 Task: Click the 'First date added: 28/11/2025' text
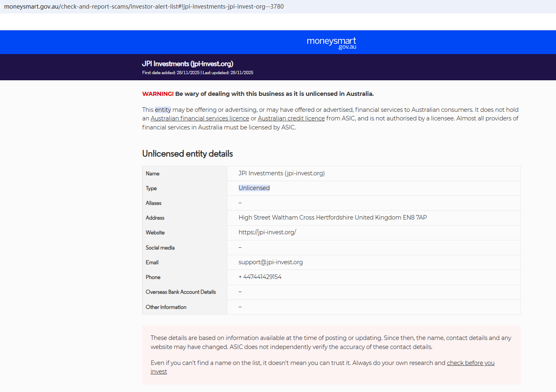pos(171,73)
